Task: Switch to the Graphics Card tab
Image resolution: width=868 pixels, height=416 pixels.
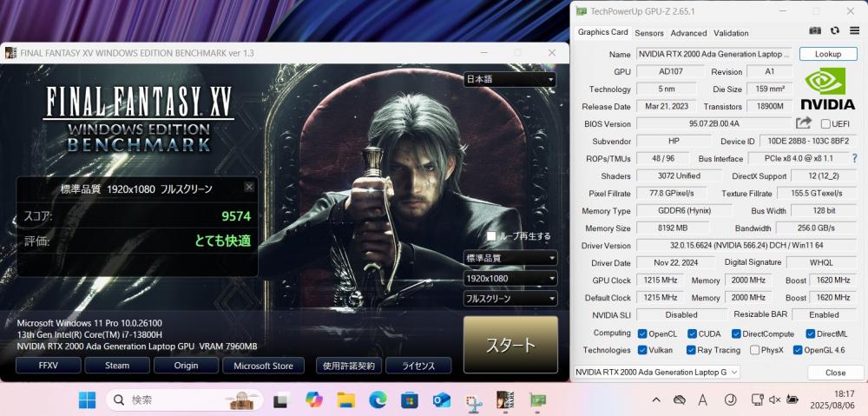Action: [603, 32]
